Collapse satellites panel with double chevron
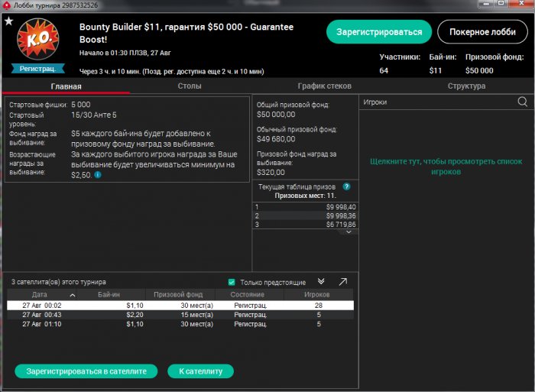Viewport: 535px width, 392px height. pos(321,281)
